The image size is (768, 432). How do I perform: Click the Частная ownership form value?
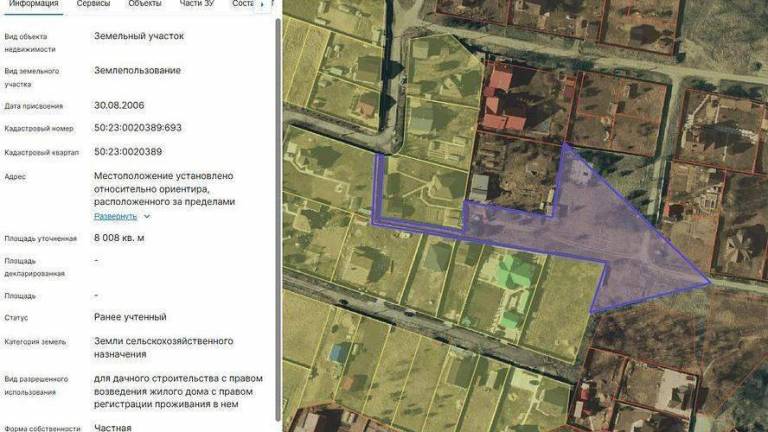(x=112, y=427)
